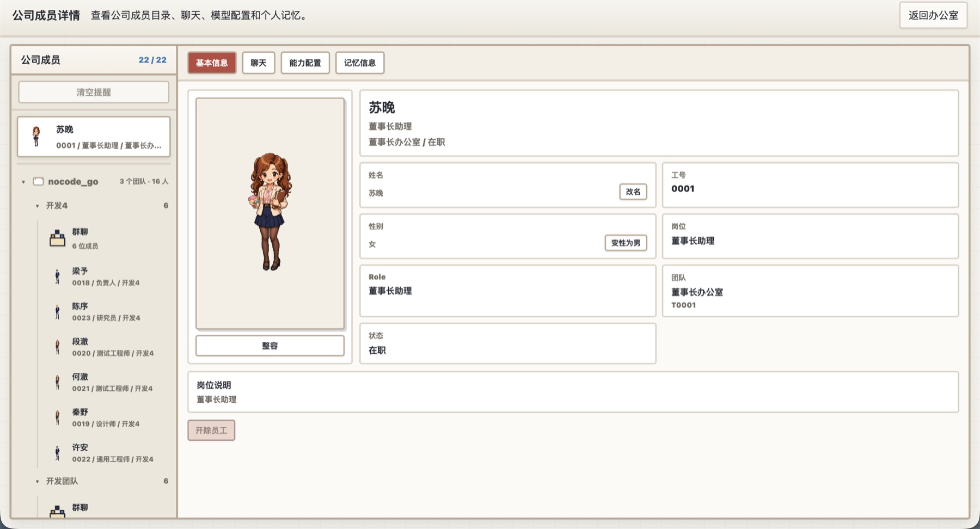Click 许安's avatar icon

(57, 453)
